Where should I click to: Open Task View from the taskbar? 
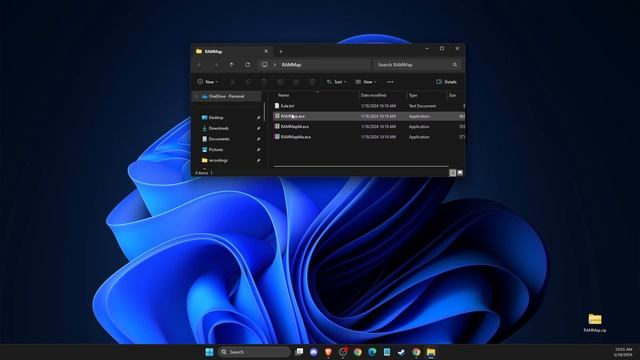[x=299, y=352]
